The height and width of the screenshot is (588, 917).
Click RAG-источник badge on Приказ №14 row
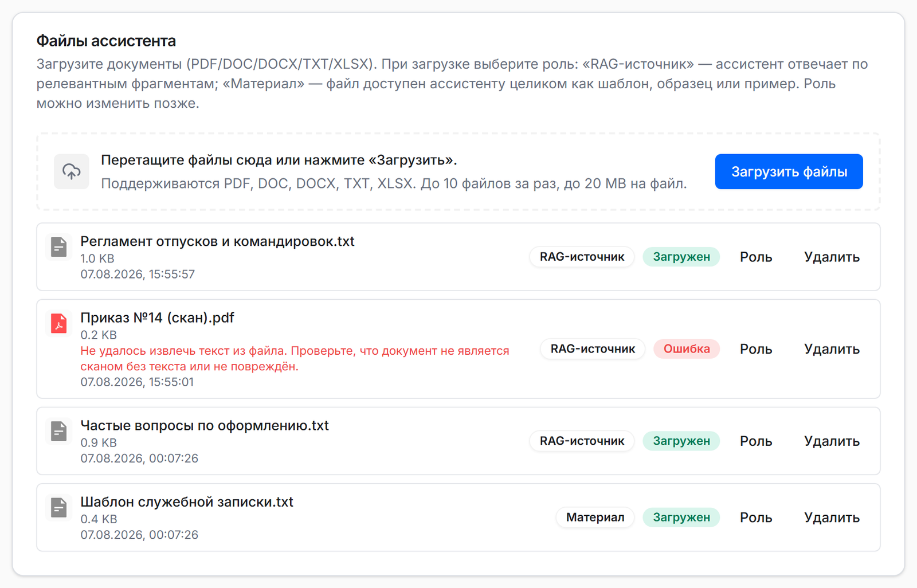pos(593,349)
